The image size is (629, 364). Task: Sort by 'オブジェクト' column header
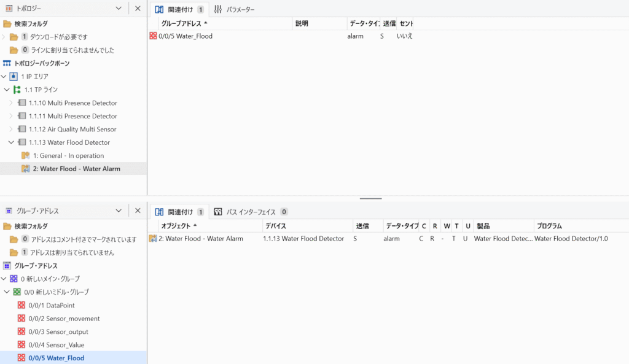pos(210,226)
